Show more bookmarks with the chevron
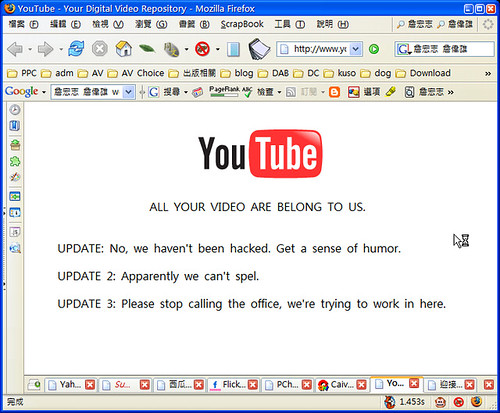The height and width of the screenshot is (413, 500). tap(488, 73)
